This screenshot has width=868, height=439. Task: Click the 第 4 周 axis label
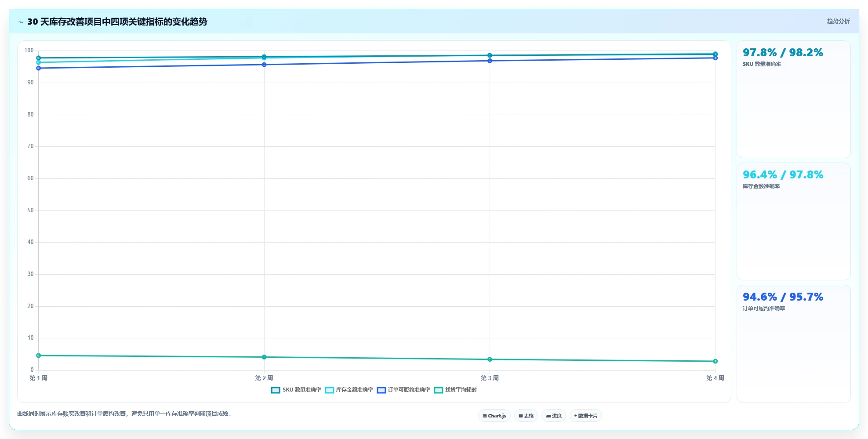click(715, 378)
